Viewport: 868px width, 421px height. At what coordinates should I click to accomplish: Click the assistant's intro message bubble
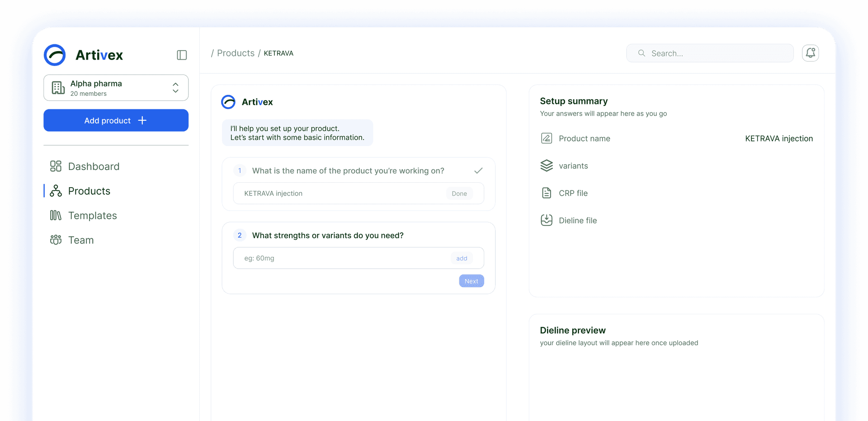click(x=297, y=133)
